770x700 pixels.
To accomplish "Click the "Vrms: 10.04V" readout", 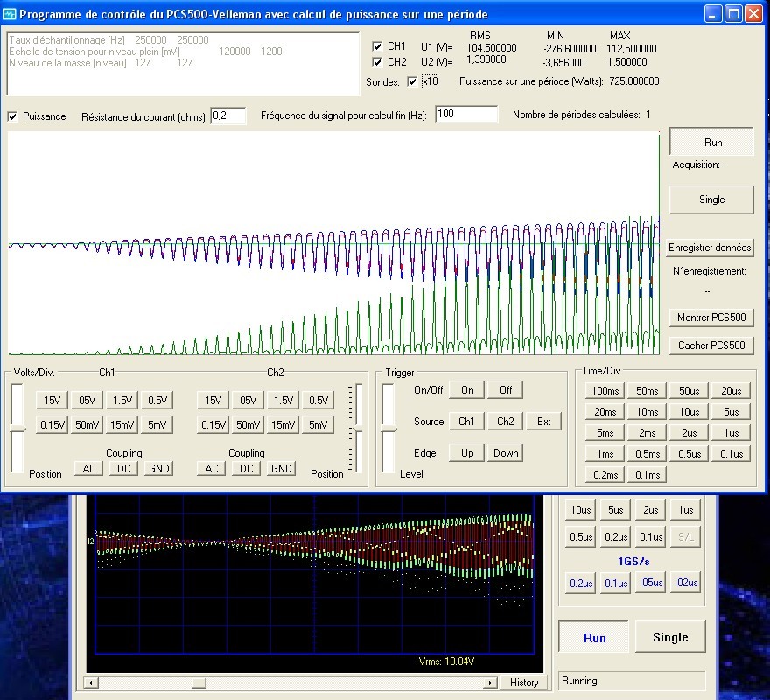I will [x=446, y=661].
